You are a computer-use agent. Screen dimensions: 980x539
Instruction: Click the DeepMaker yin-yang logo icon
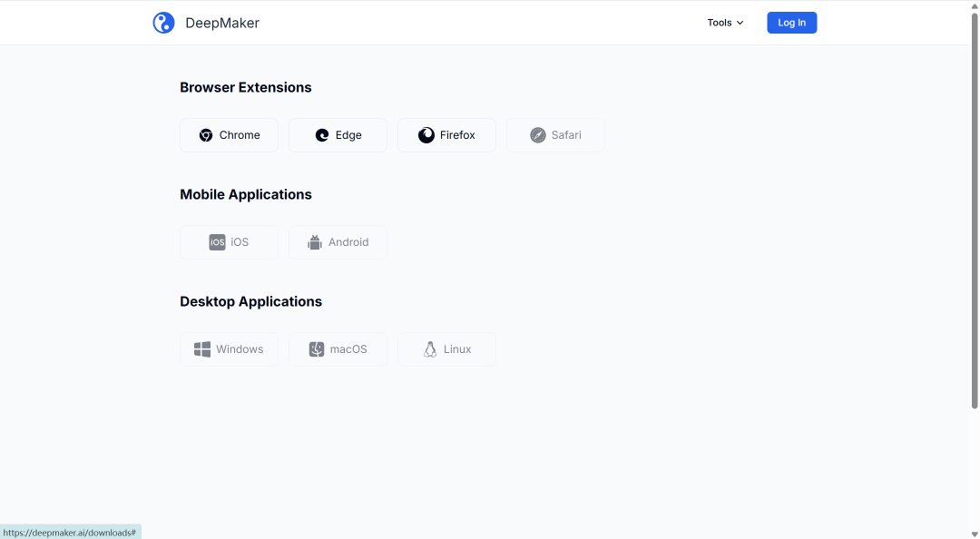click(163, 23)
